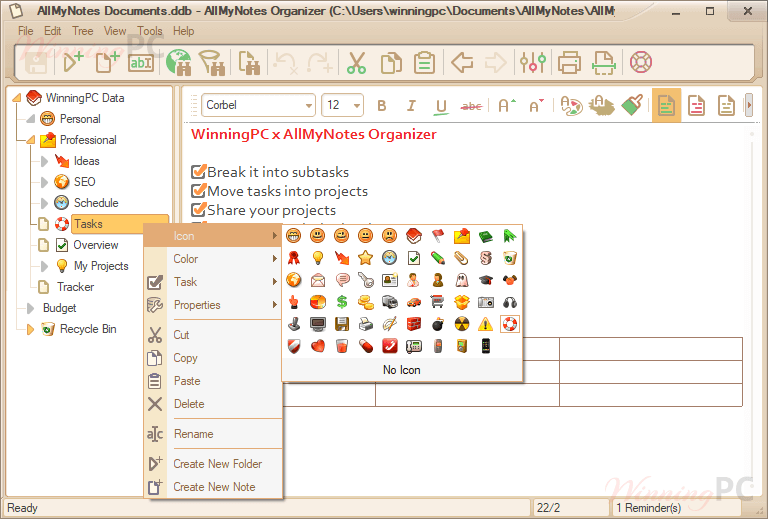The height and width of the screenshot is (519, 768).
Task: Choose Create New Folder
Action: coord(213,464)
